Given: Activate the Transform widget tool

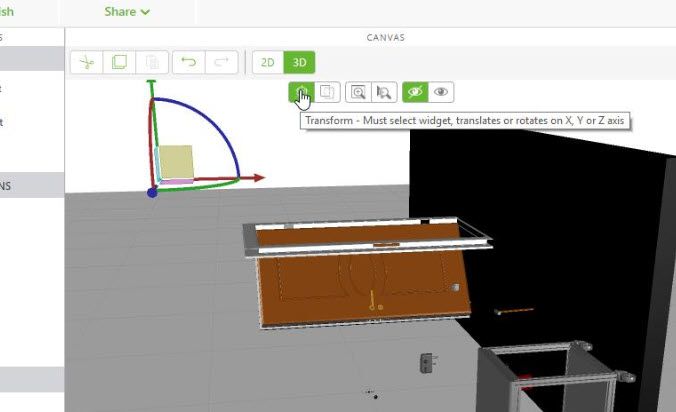Looking at the screenshot, I should (301, 92).
